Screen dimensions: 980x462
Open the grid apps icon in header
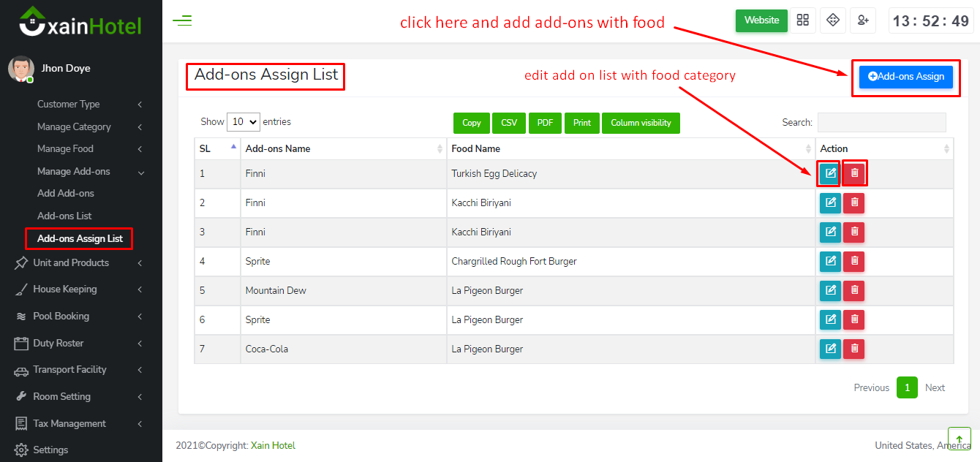[803, 20]
